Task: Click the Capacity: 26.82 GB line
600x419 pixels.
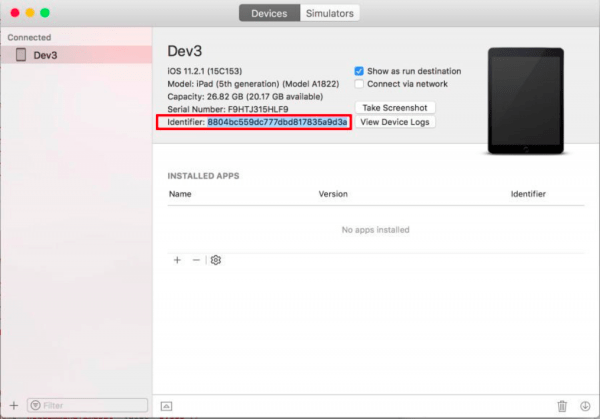Action: [x=245, y=96]
